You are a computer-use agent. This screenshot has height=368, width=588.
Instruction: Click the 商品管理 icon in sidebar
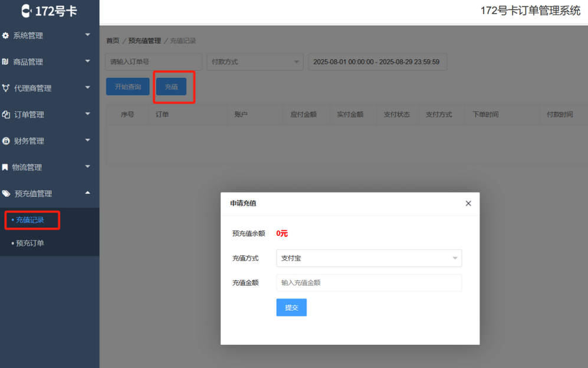(x=7, y=61)
